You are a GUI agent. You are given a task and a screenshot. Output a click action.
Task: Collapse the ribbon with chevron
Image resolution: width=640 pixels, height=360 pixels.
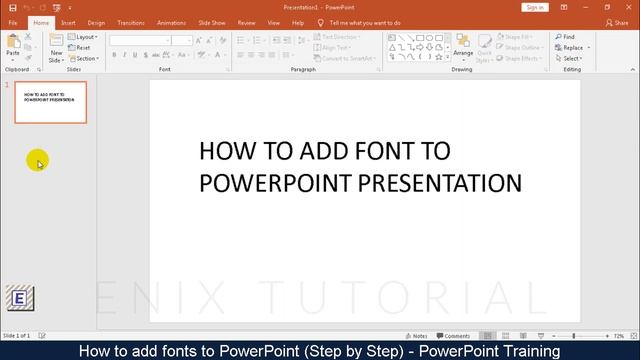tap(633, 70)
